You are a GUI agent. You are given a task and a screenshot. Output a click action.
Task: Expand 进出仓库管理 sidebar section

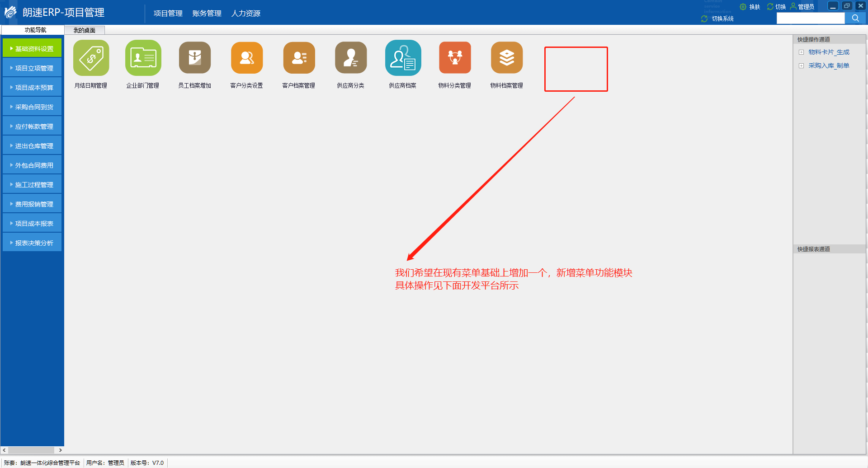(x=32, y=146)
